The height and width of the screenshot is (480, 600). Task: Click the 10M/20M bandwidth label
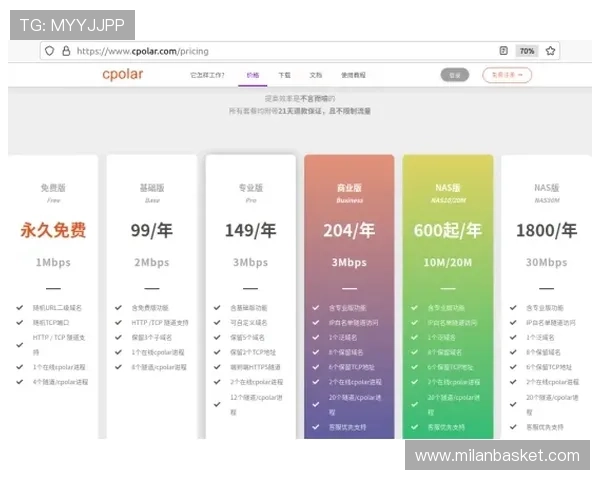click(x=448, y=263)
